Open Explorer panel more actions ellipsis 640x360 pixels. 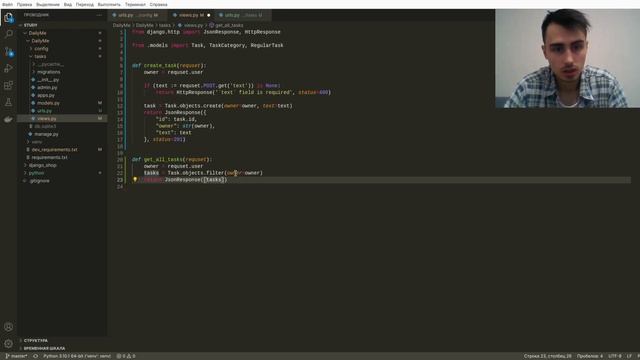pyautogui.click(x=99, y=15)
